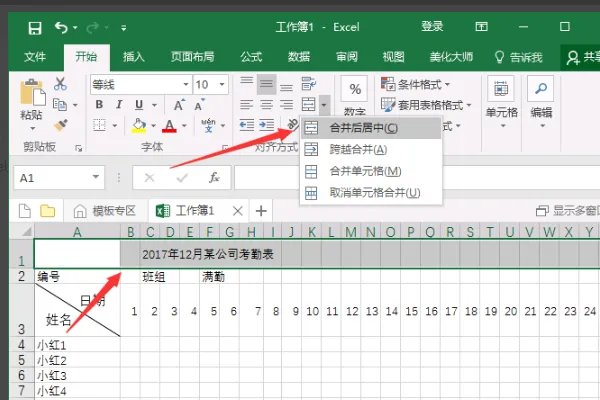Click the 粘贴 paste icon
The height and width of the screenshot is (400, 600).
pyautogui.click(x=33, y=92)
